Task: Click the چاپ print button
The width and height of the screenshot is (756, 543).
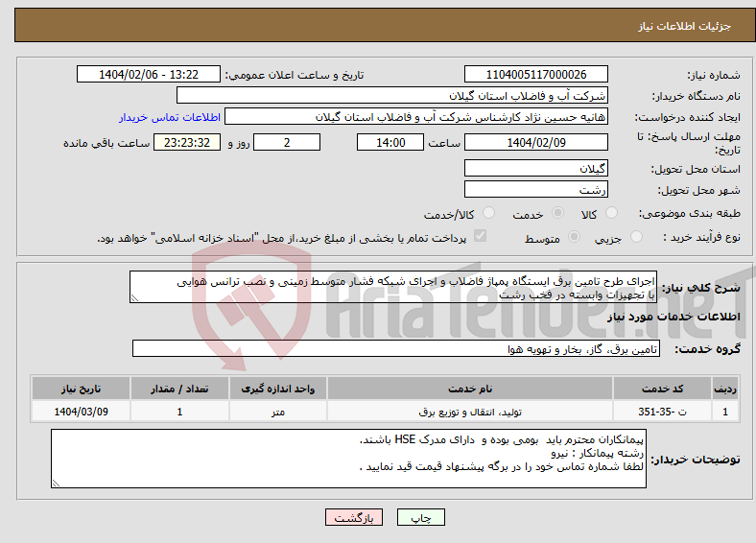Action: coord(421,517)
